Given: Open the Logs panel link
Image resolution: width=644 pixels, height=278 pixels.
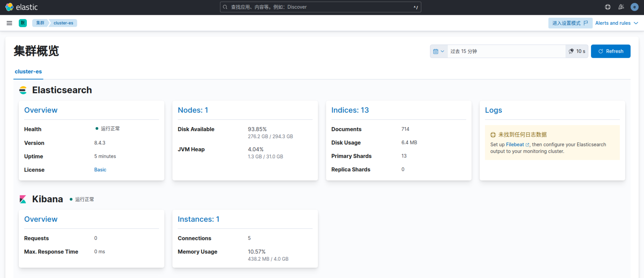Looking at the screenshot, I should (x=493, y=110).
